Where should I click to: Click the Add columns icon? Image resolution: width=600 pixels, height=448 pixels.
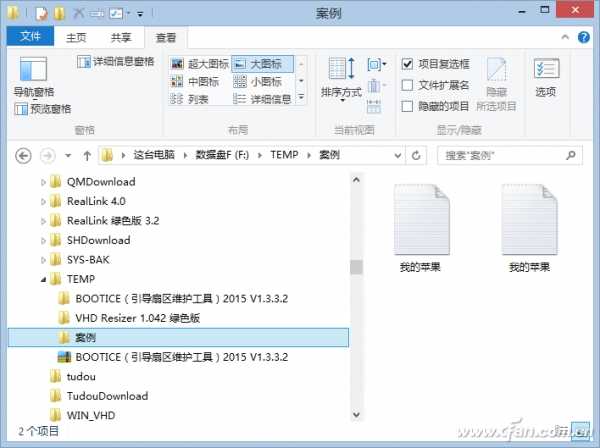(x=375, y=86)
